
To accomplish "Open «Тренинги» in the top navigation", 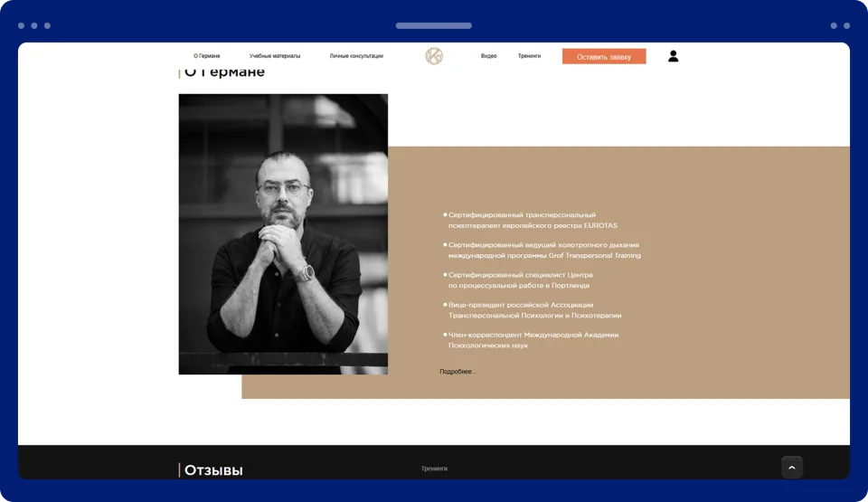I will point(529,56).
